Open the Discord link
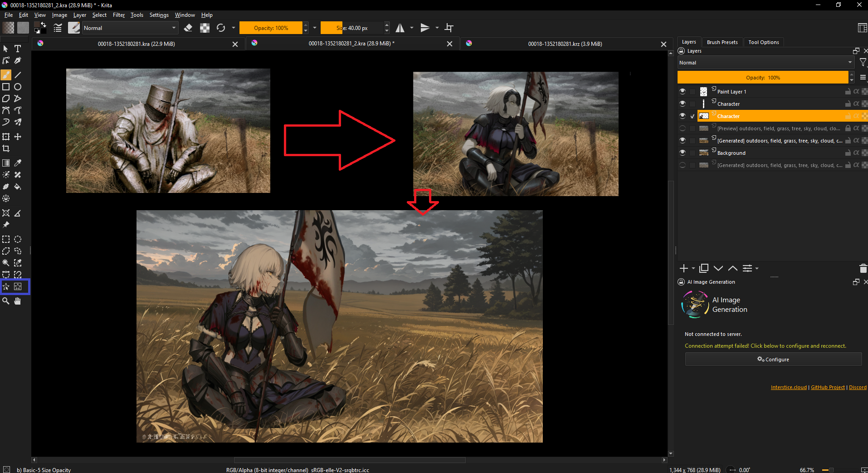This screenshot has width=868, height=473. tap(858, 387)
